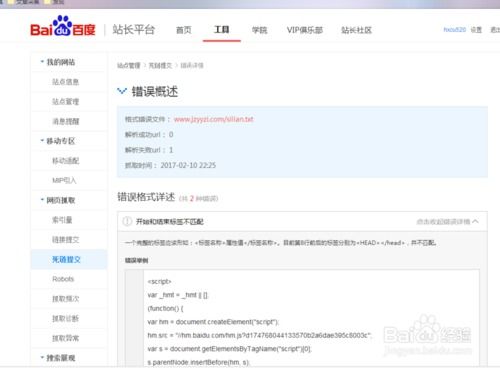Image resolution: width=500 pixels, height=368 pixels.
Task: Click the 共2种错误 count text
Action: [199, 199]
